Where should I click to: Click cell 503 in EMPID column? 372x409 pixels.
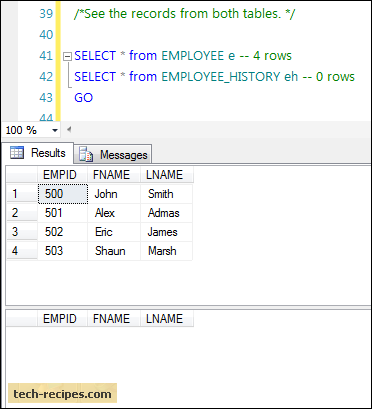click(x=63, y=251)
